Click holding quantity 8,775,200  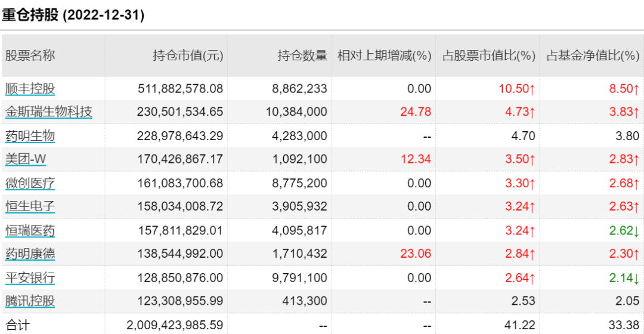(299, 183)
